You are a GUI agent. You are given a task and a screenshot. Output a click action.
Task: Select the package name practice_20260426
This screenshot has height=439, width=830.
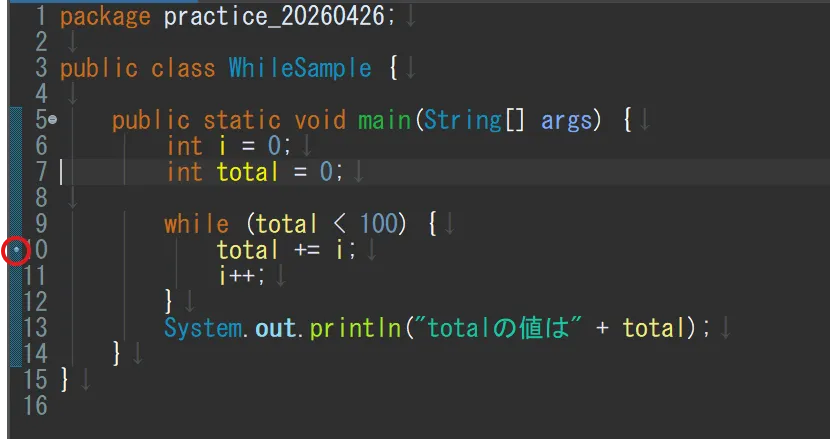coord(273,16)
